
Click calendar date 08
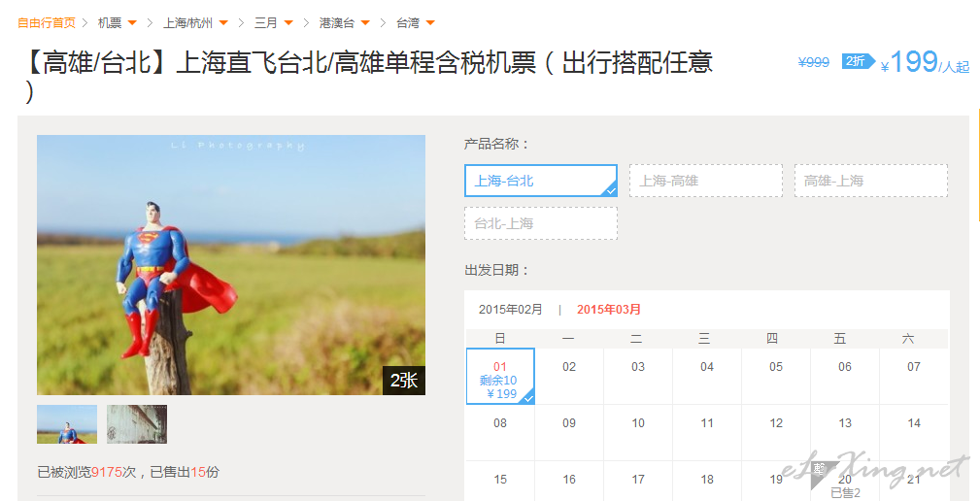(x=500, y=432)
